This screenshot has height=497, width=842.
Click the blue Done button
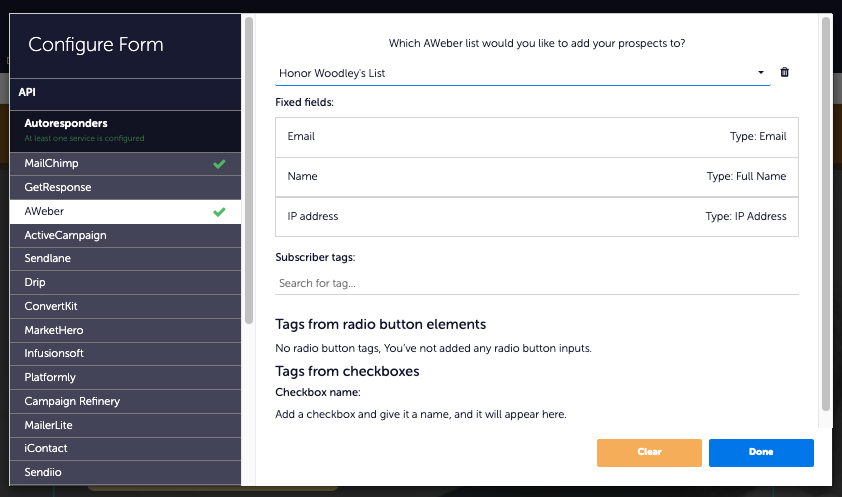(760, 452)
